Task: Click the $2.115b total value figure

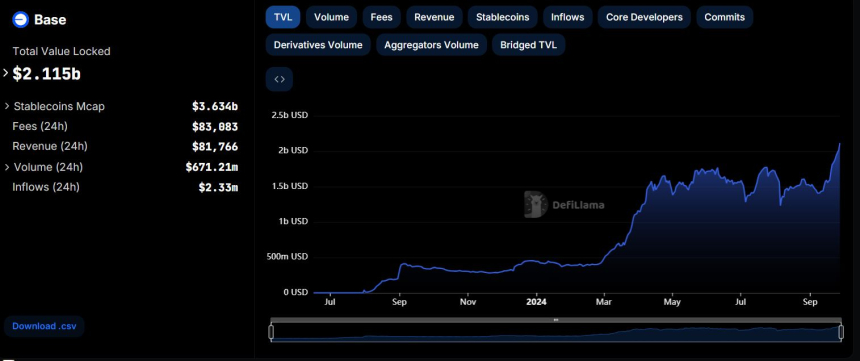Action: (x=47, y=74)
